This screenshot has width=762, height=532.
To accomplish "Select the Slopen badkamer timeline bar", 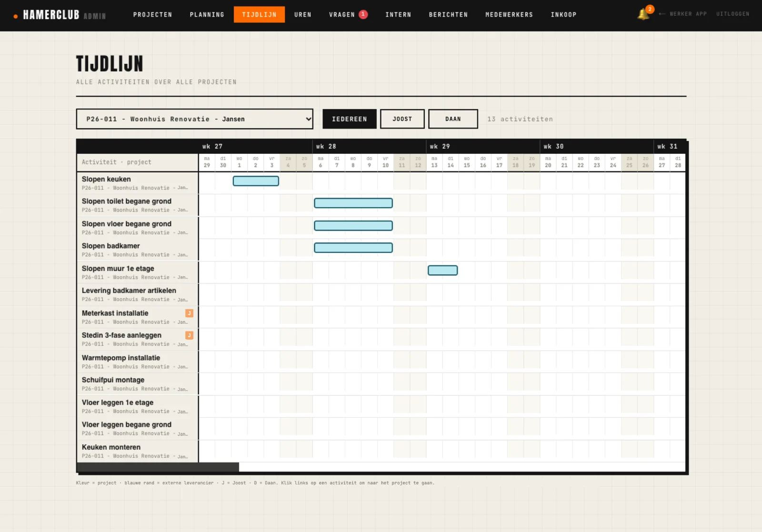I will point(353,248).
